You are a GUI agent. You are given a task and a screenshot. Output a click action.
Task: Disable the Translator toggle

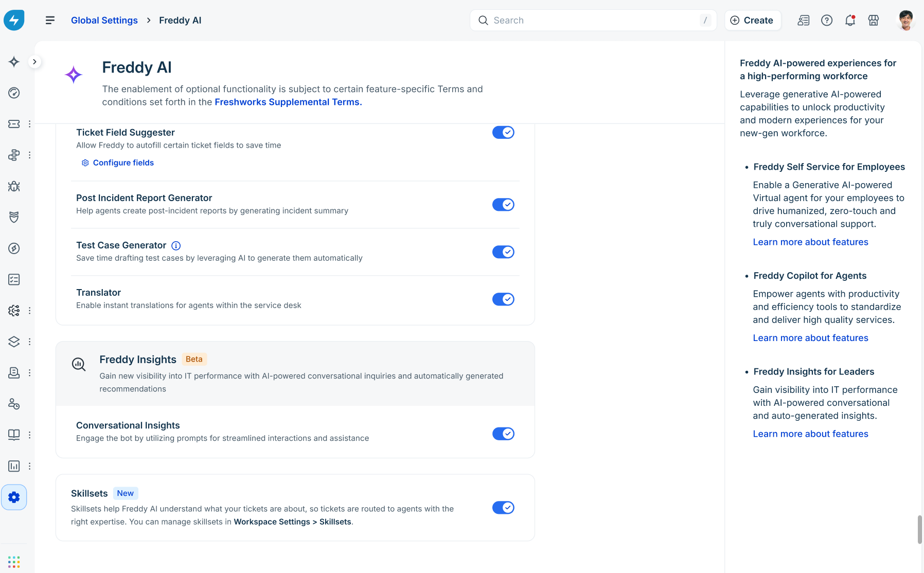pos(503,299)
